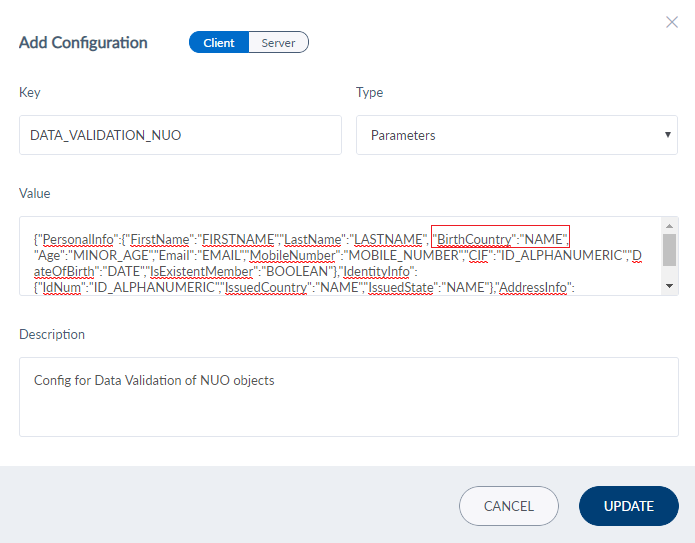Click the down arrow of Value scrollbar
This screenshot has width=695, height=543.
[669, 287]
